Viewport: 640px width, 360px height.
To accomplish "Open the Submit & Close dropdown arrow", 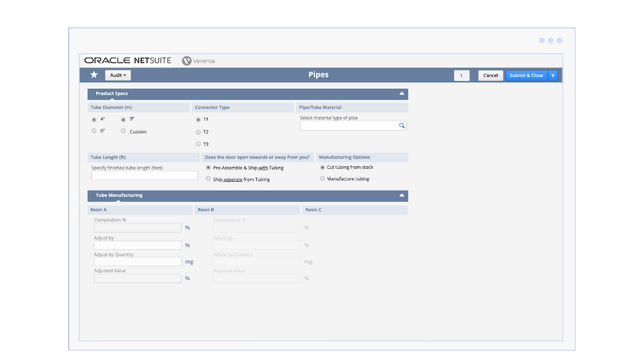I will coord(553,76).
